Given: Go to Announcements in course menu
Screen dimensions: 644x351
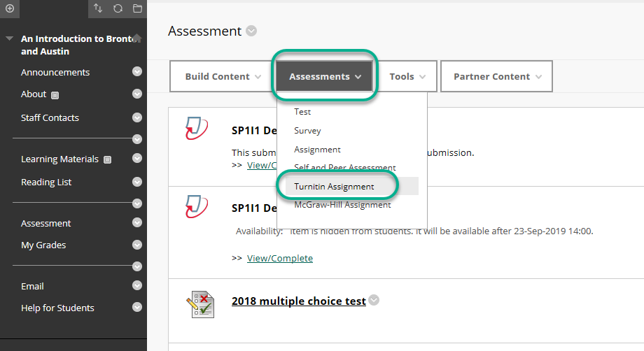Looking at the screenshot, I should click(x=55, y=72).
